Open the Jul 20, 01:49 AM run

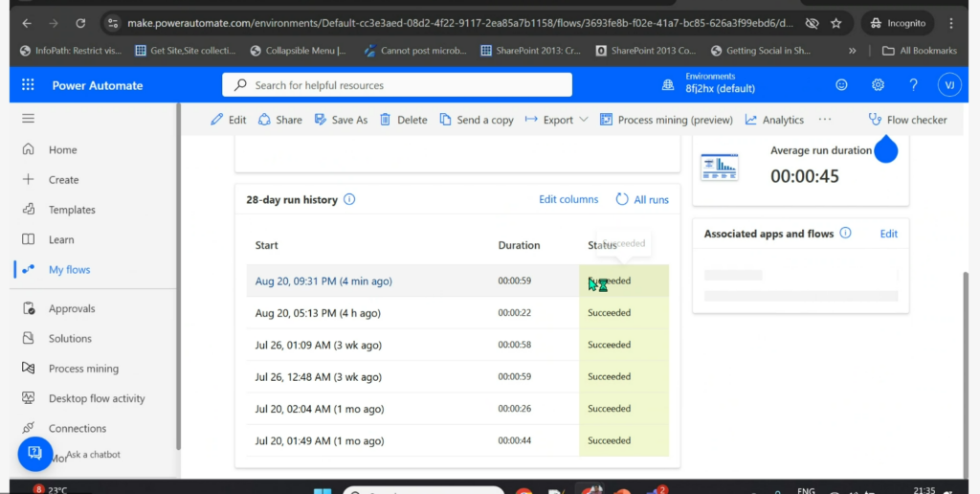pos(320,440)
